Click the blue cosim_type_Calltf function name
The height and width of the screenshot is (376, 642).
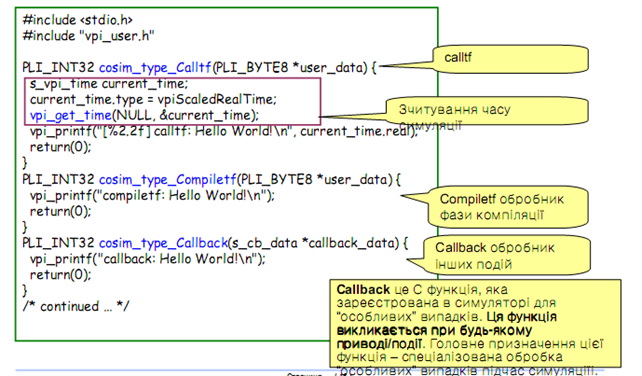[x=155, y=68]
